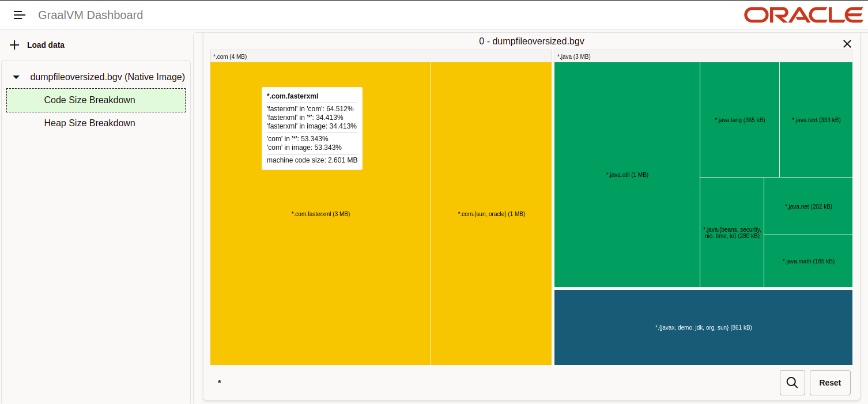This screenshot has height=404, width=868.
Task: Click the magnifier search button
Action: point(792,383)
